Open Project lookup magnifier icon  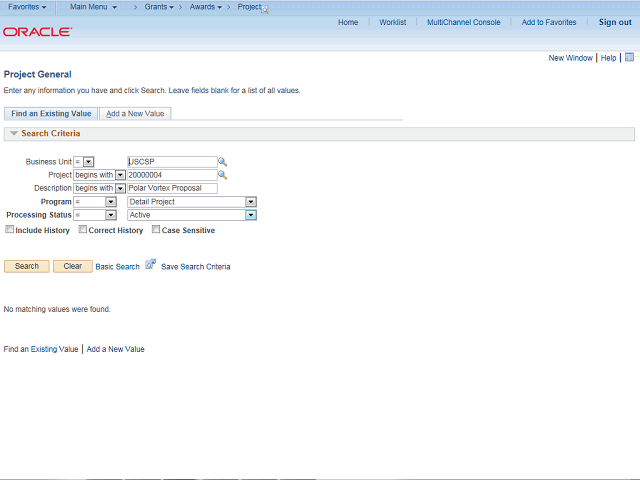pos(222,175)
